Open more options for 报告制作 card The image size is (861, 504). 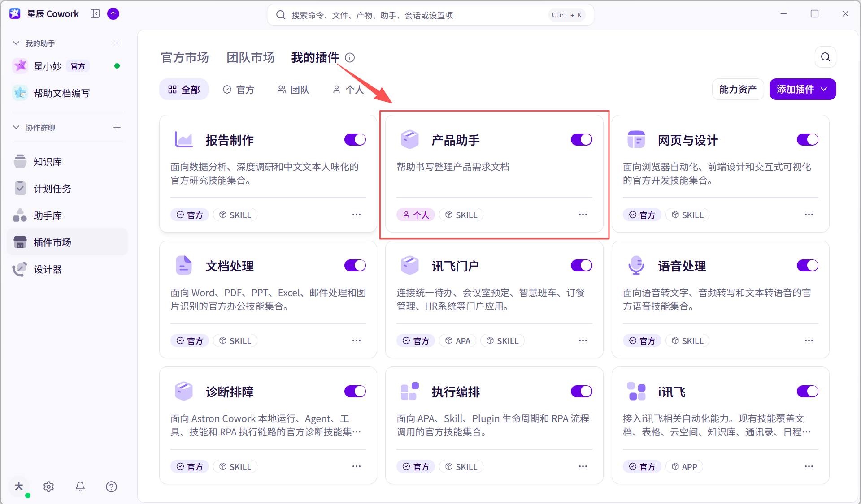[x=357, y=215]
